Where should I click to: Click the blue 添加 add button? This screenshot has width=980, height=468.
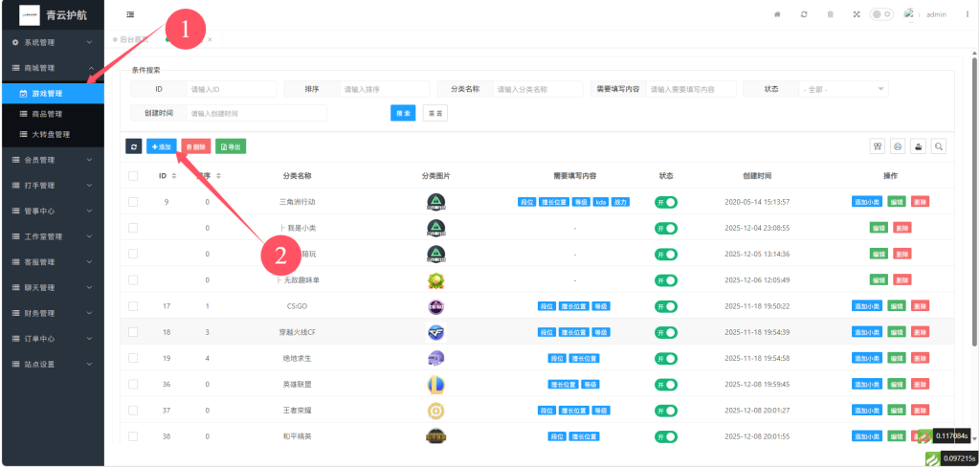[x=162, y=146]
